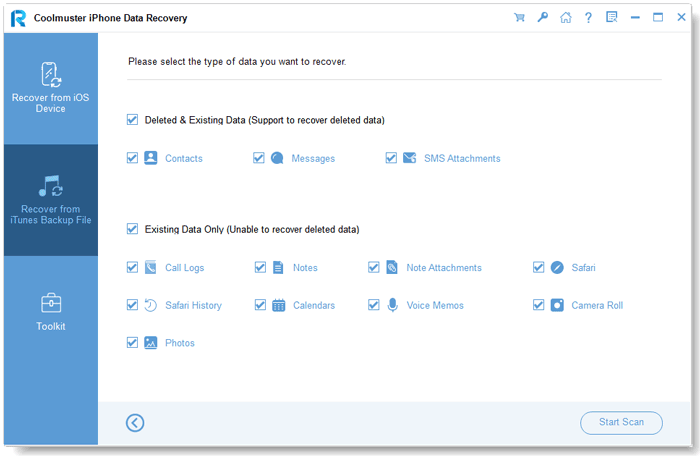
Task: Click the Notes document icon
Action: coord(278,268)
